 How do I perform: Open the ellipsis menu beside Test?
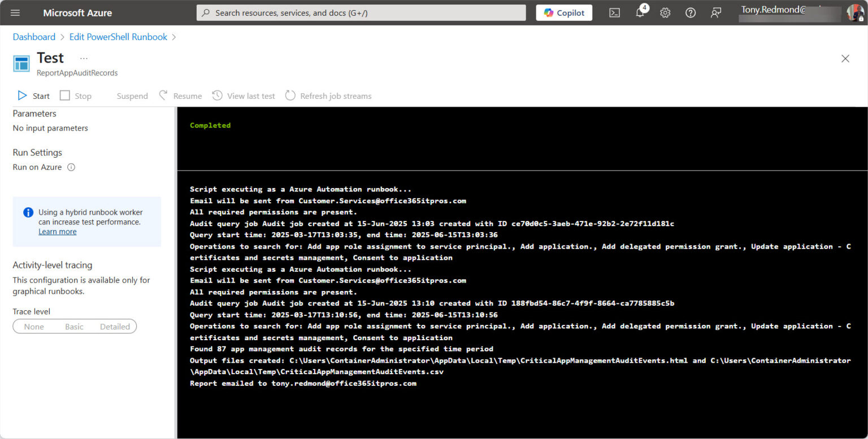84,58
